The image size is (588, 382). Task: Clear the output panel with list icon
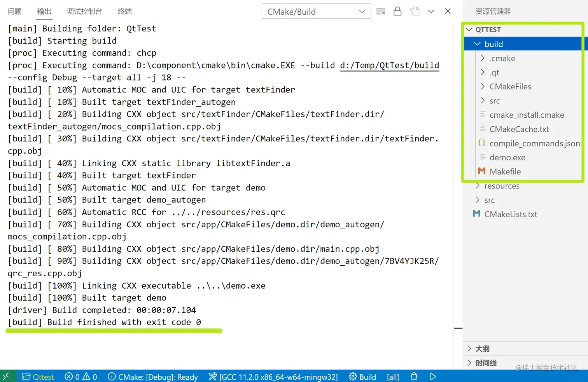[x=381, y=11]
